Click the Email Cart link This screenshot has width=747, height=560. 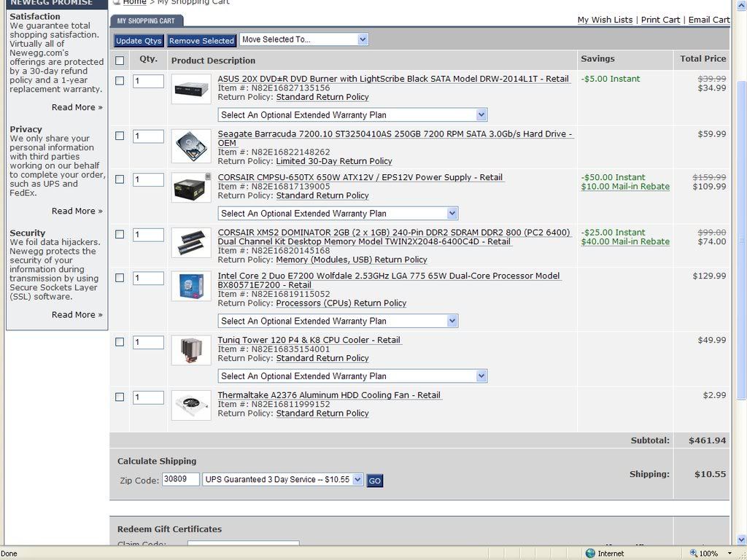709,20
